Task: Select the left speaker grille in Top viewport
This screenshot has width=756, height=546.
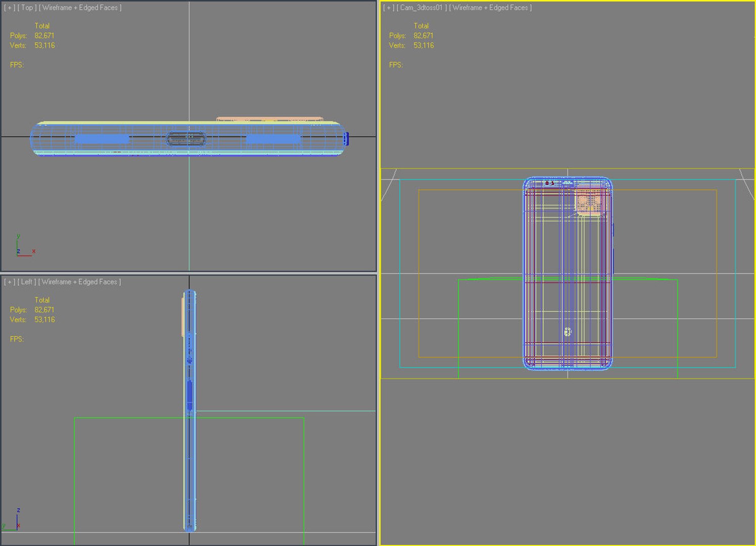Action: [x=102, y=139]
